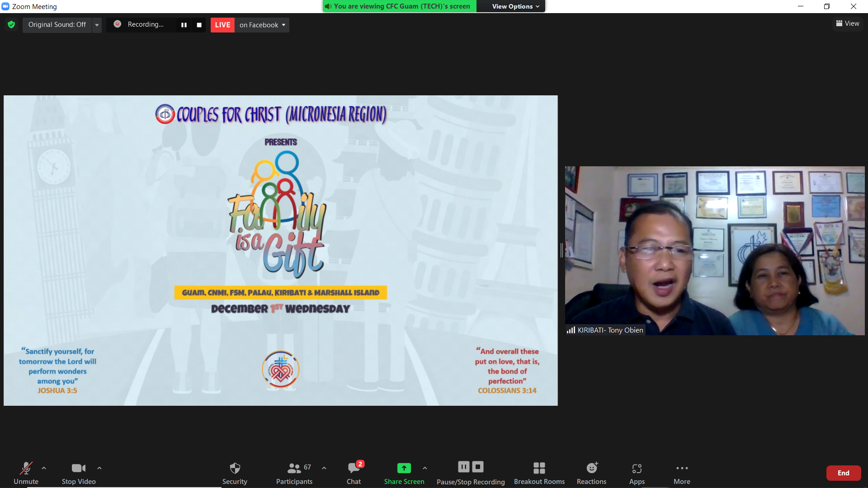Screen dimensions: 868x488
Task: Click the participants count 67
Action: click(x=307, y=467)
